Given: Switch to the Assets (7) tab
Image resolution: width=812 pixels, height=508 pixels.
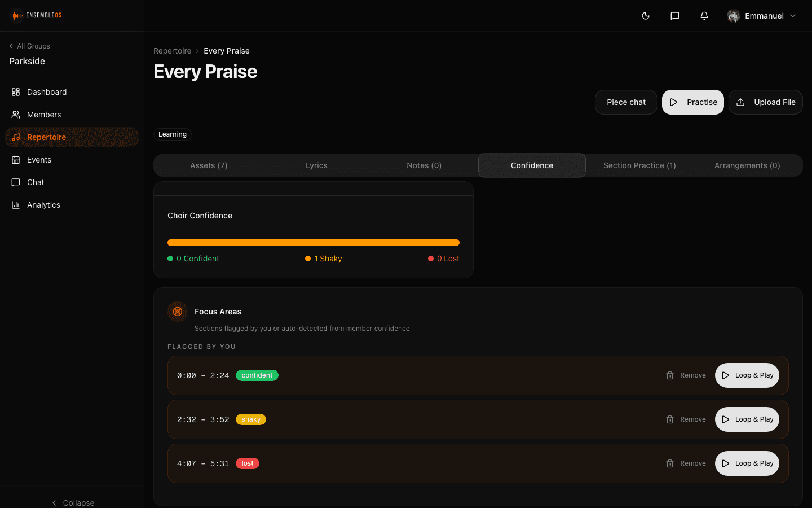Looking at the screenshot, I should [209, 165].
